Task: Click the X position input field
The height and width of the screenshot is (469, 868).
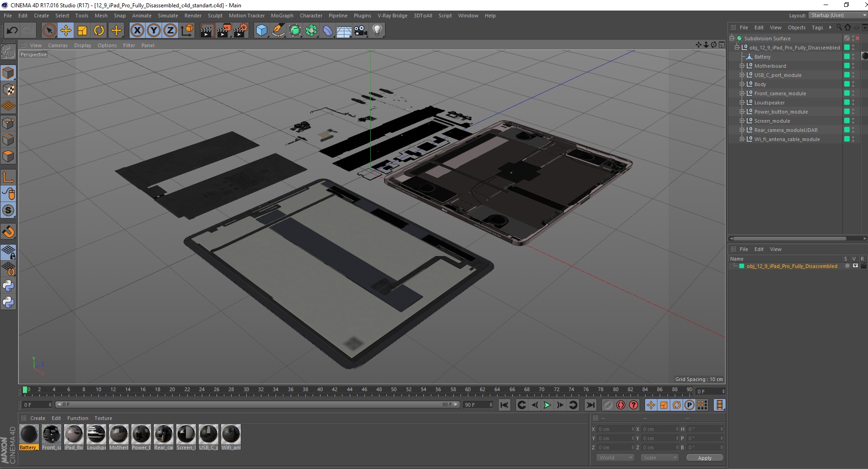Action: (x=616, y=429)
